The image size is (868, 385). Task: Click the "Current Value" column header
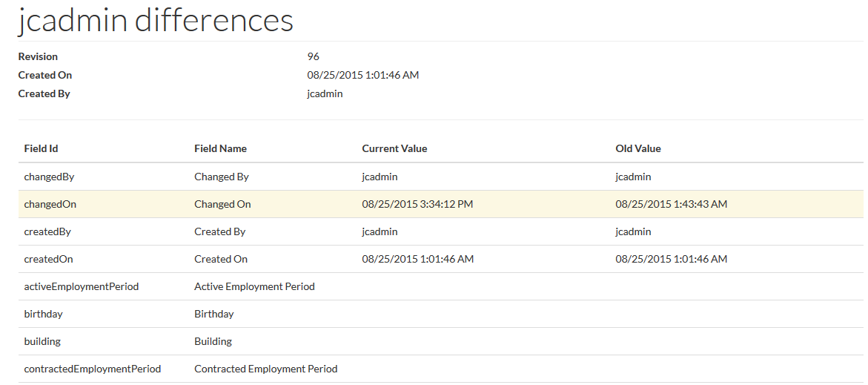[394, 148]
